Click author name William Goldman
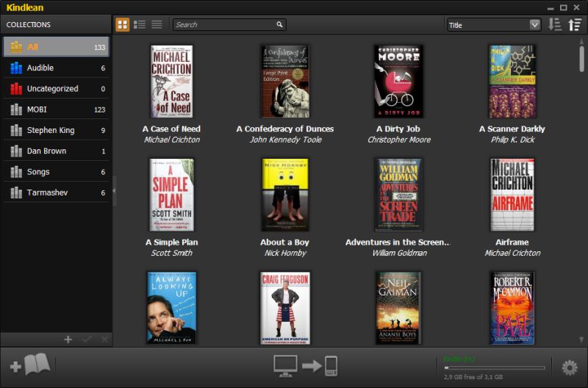 [399, 253]
